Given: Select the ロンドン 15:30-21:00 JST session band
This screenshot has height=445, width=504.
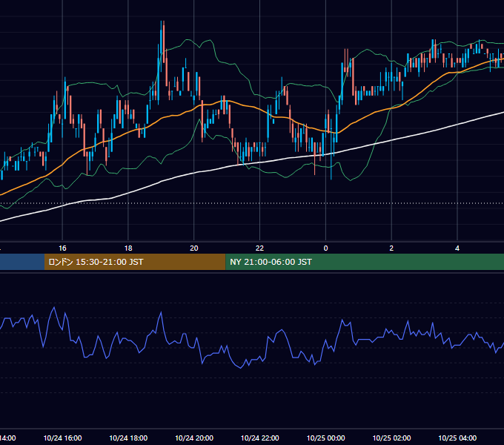Looking at the screenshot, I should 135,262.
